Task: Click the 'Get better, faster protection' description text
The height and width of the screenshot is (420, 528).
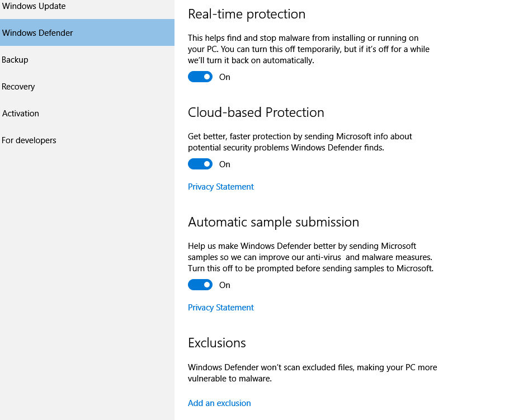Action: coord(300,142)
